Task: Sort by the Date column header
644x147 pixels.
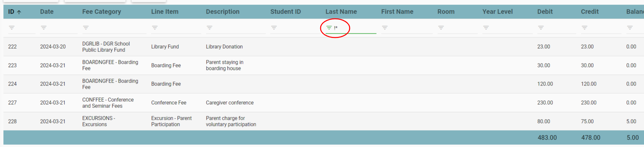Action: point(47,12)
